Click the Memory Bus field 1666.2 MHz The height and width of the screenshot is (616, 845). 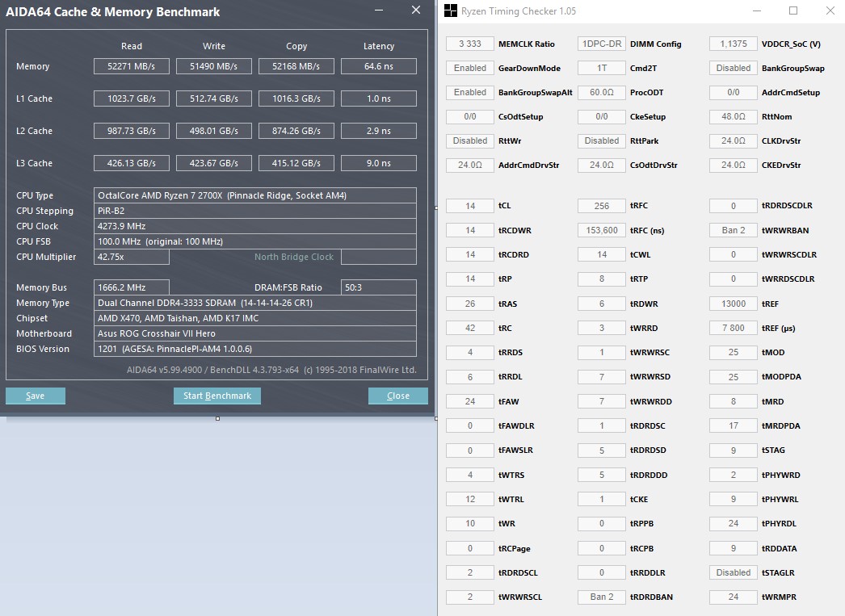132,287
